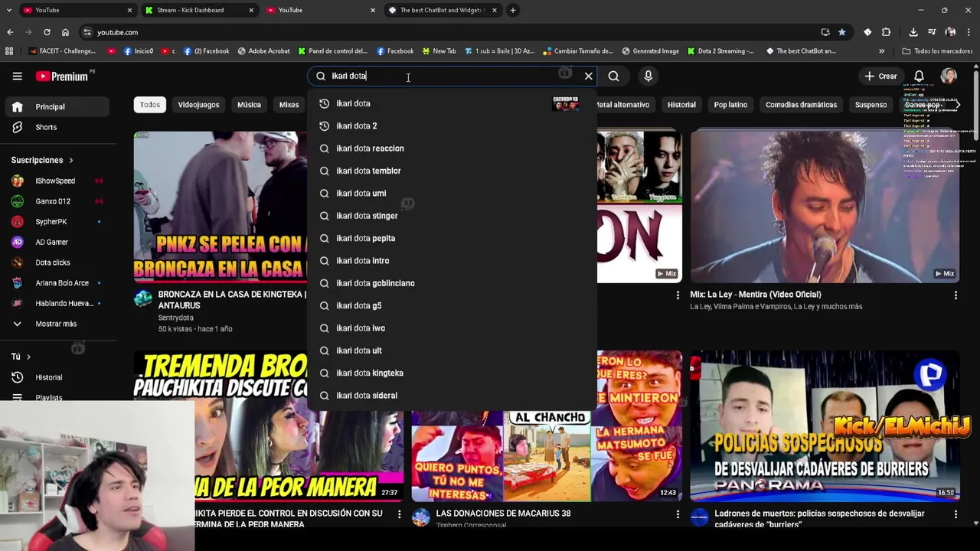Viewport: 980px width, 551px height.
Task: Open the 'Mix: La Ley - Mentira' thumbnail
Action: pos(825,206)
